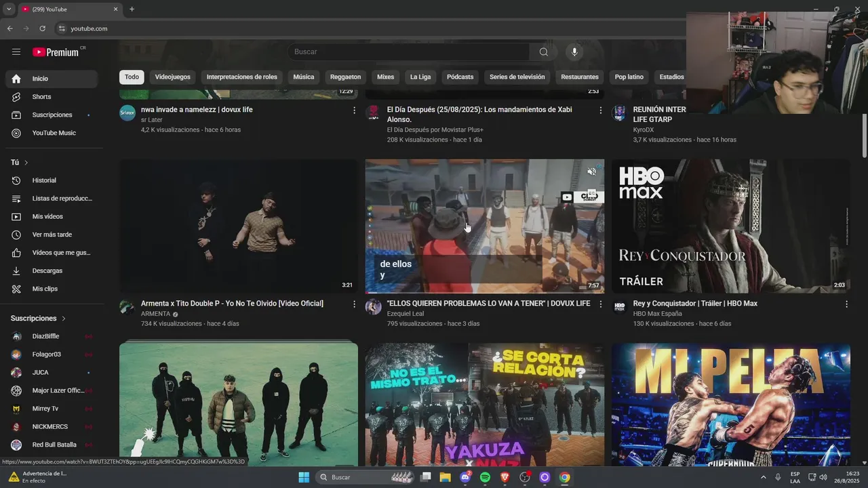
Task: Select the Pódcasts filter chip
Action: 460,77
